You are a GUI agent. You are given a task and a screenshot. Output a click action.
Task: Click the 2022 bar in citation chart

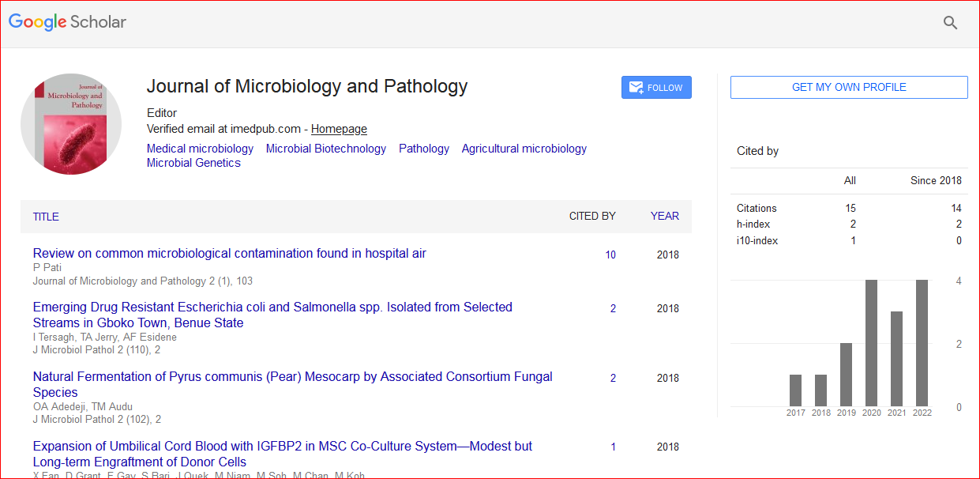[x=922, y=343]
